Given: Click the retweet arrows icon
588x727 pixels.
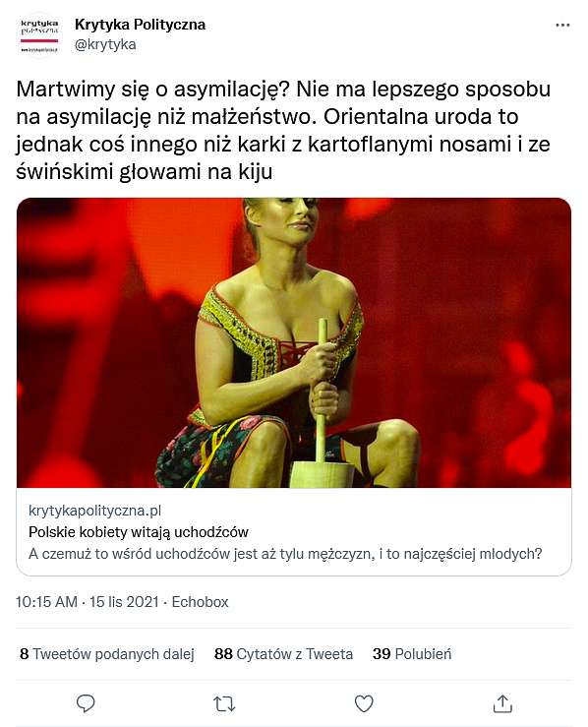Looking at the screenshot, I should 224,703.
